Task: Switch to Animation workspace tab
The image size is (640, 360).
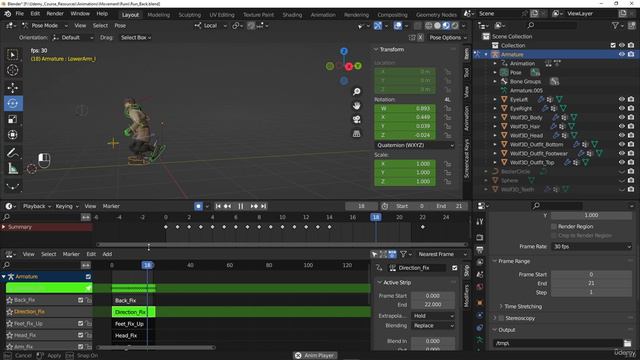Action: click(323, 15)
